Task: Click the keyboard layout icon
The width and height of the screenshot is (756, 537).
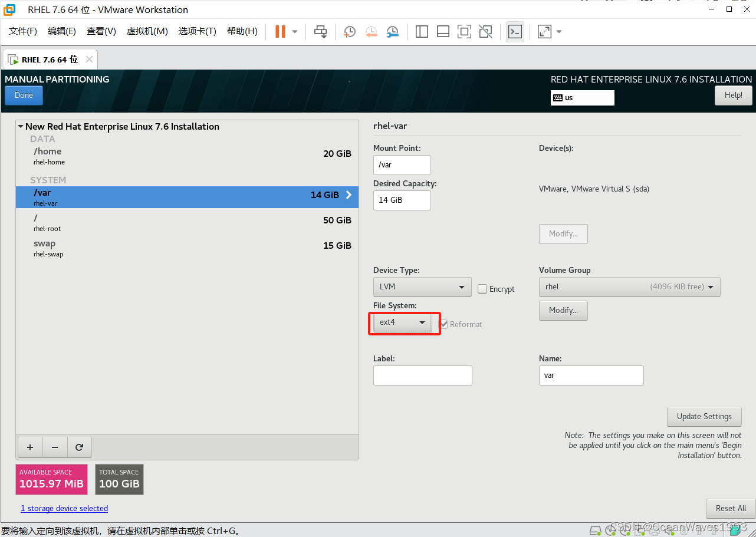Action: point(557,98)
